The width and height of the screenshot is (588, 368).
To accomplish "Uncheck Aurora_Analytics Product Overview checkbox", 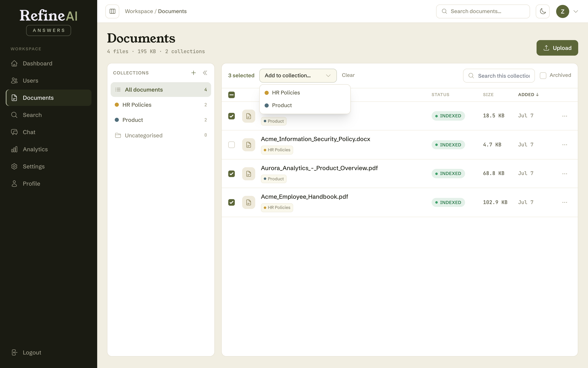I will pos(232,174).
